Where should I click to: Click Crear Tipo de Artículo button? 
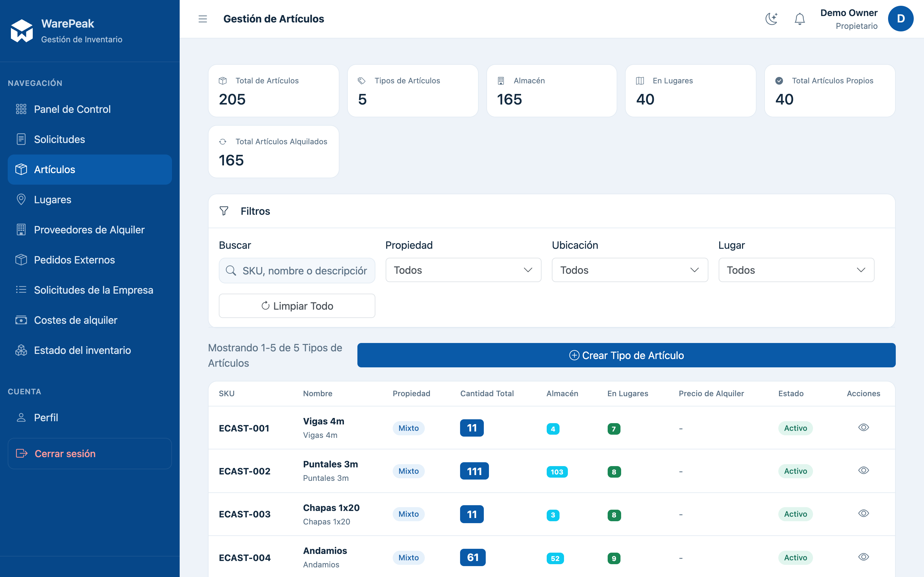click(x=626, y=355)
